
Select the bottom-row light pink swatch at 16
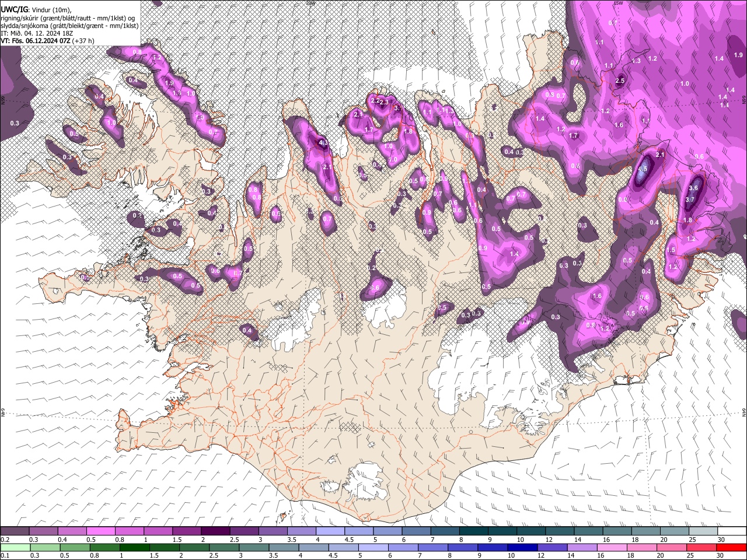[x=612, y=547]
